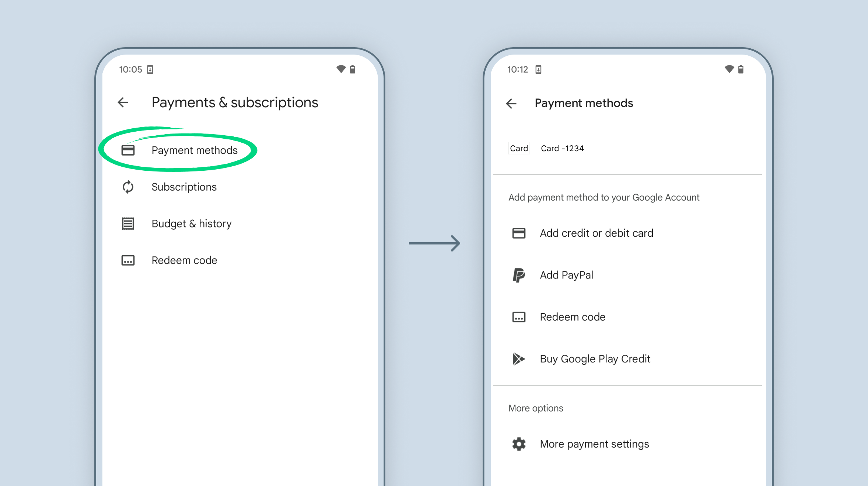Image resolution: width=868 pixels, height=486 pixels.
Task: Select saved Card -1234
Action: pos(562,148)
